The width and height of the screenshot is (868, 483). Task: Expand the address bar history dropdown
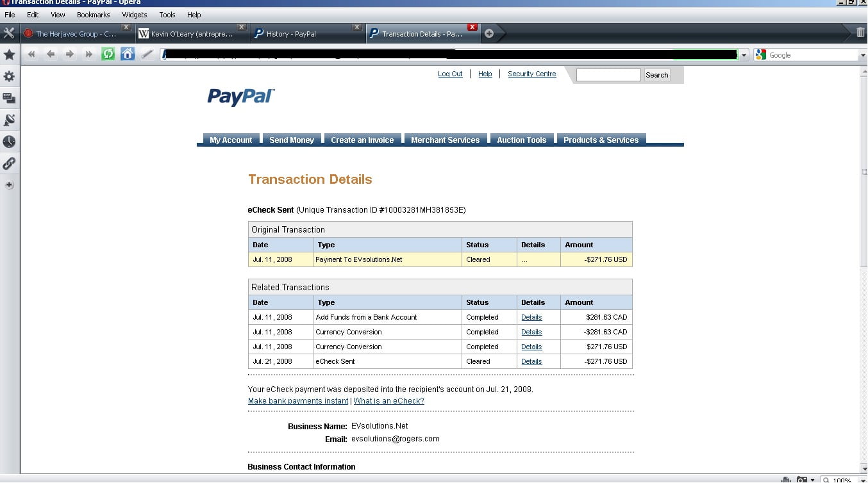[x=744, y=55]
